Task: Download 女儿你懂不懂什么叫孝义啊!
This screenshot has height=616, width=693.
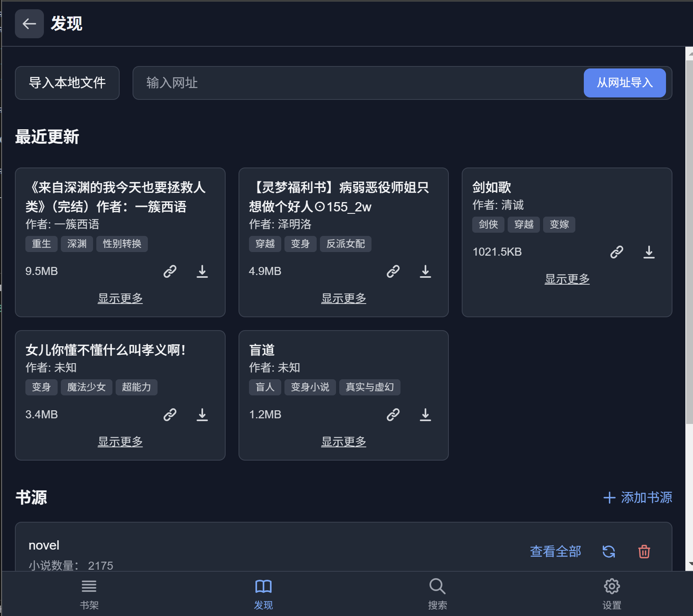Action: [x=202, y=414]
